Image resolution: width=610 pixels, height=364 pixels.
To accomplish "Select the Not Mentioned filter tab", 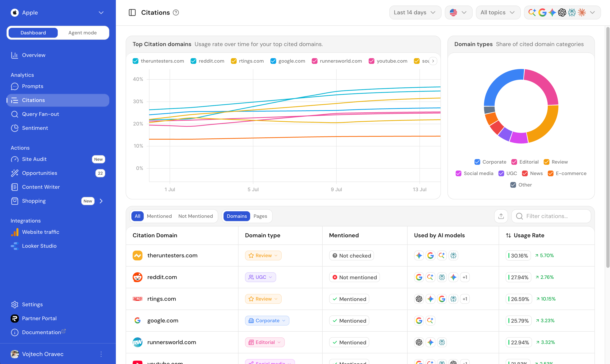I will pos(195,216).
